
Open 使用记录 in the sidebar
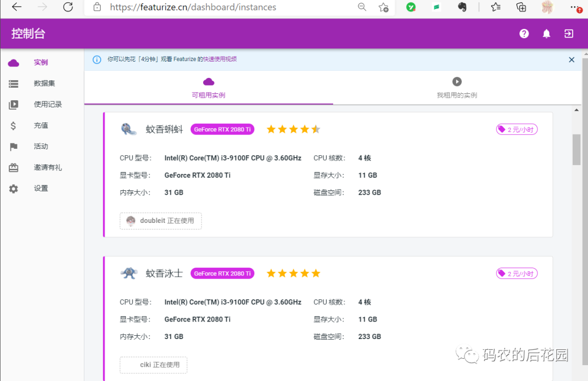coord(47,104)
